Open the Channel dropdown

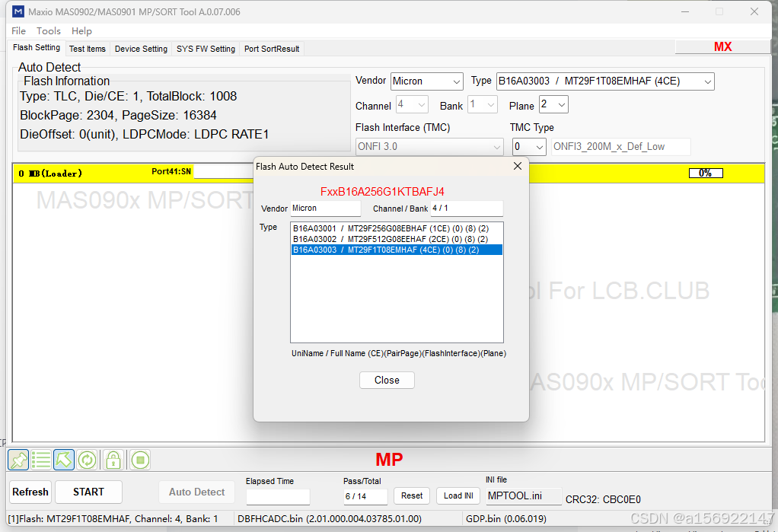(x=412, y=105)
